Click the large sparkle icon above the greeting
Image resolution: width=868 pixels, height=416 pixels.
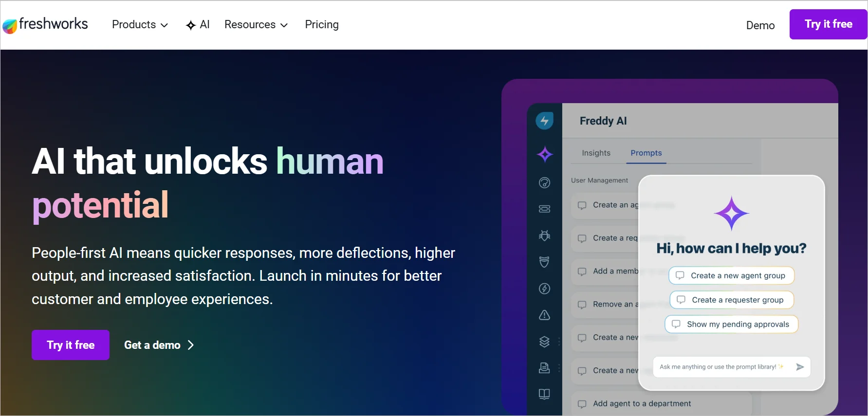tap(731, 213)
